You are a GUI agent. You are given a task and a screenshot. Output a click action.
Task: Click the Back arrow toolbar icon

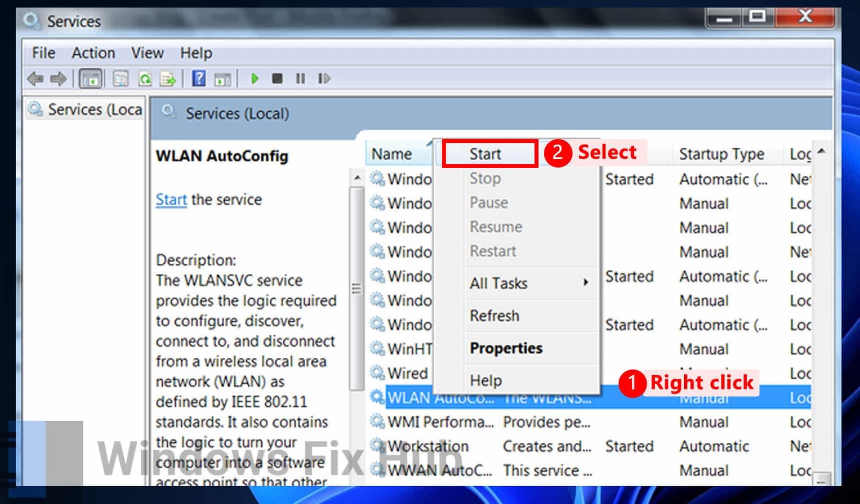(35, 79)
